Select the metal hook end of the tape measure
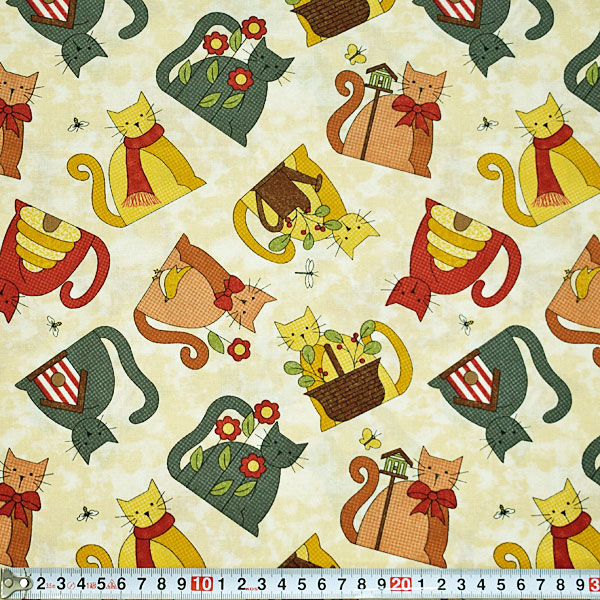 pyautogui.click(x=14, y=584)
